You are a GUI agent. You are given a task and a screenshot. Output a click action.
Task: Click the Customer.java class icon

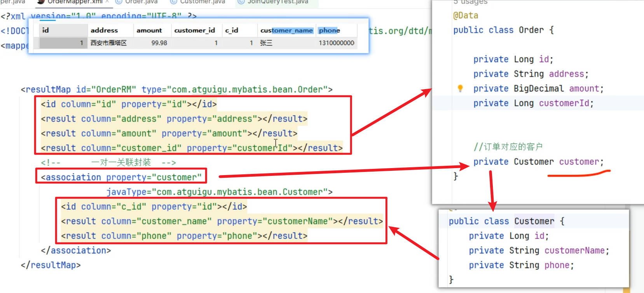click(174, 2)
